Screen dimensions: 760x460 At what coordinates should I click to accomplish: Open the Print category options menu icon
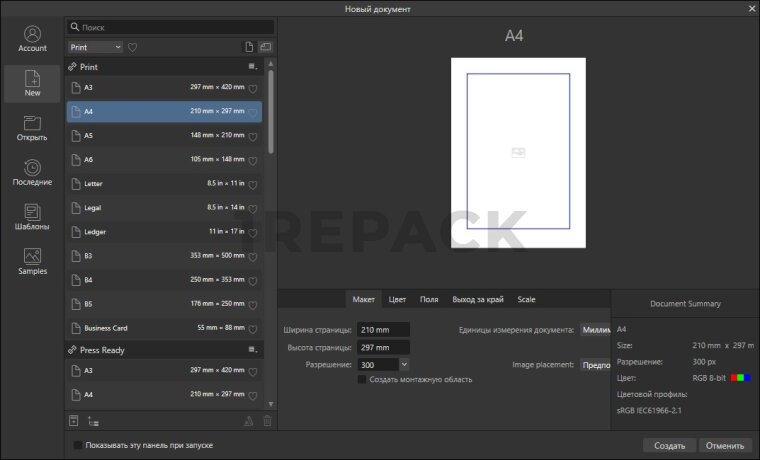(x=253, y=67)
